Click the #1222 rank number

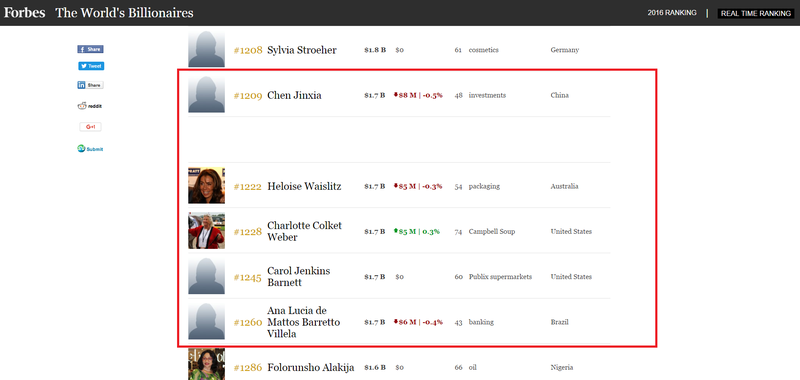point(248,187)
